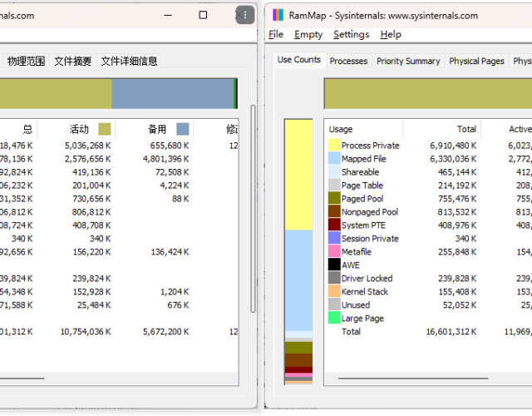Click the 4,801,396 K value in left window

click(165, 159)
